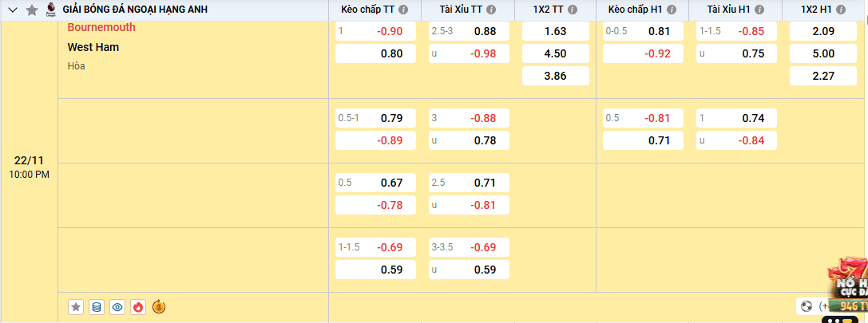
Task: Open the statistics database icon
Action: coord(97,307)
